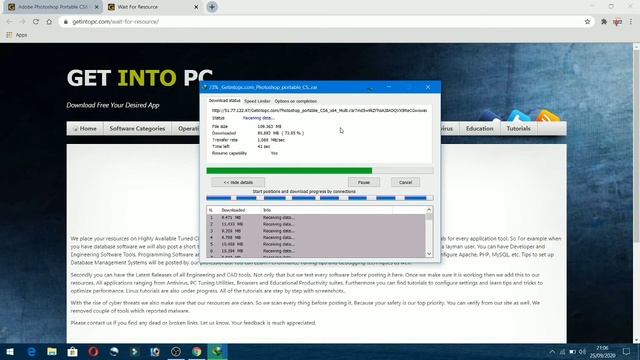Open Home menu on website
The image size is (640, 360).
pyautogui.click(x=85, y=129)
